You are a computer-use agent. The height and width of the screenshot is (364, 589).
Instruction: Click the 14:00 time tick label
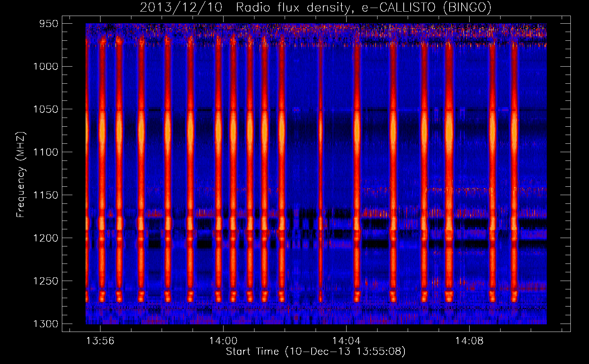pyautogui.click(x=223, y=341)
